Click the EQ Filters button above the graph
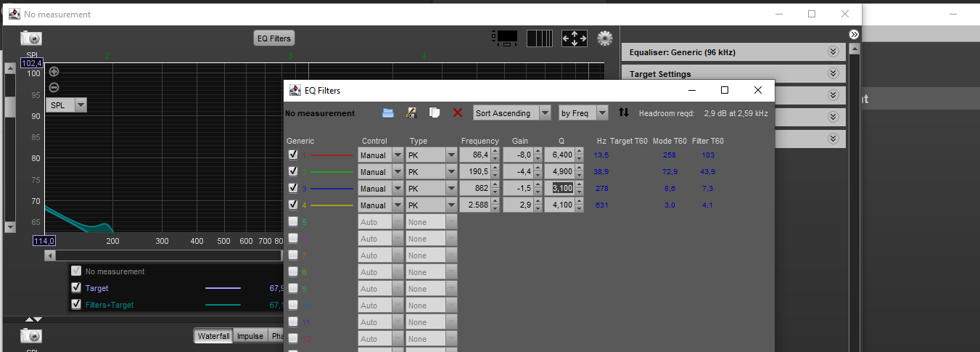This screenshot has height=352, width=980. point(274,38)
